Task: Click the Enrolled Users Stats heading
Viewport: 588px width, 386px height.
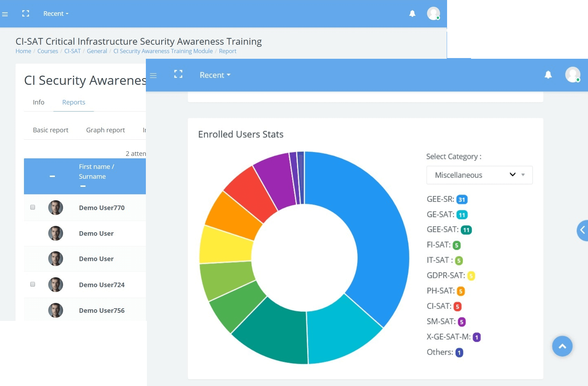Action: point(241,134)
